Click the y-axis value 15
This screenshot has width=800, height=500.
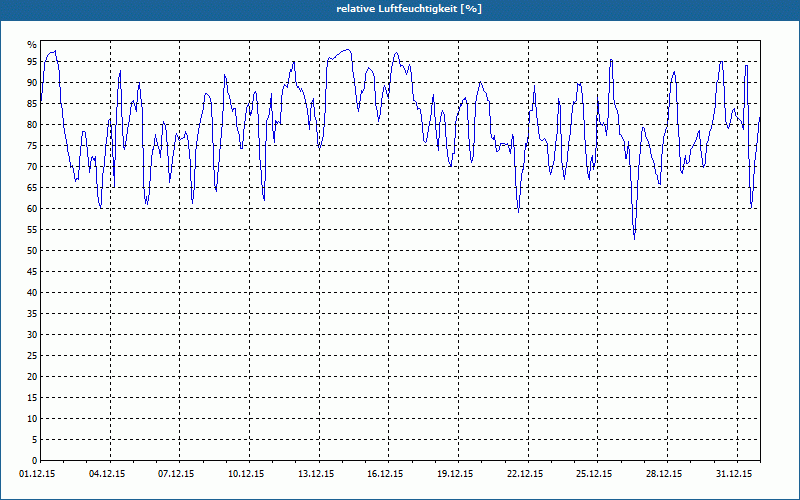(x=32, y=397)
